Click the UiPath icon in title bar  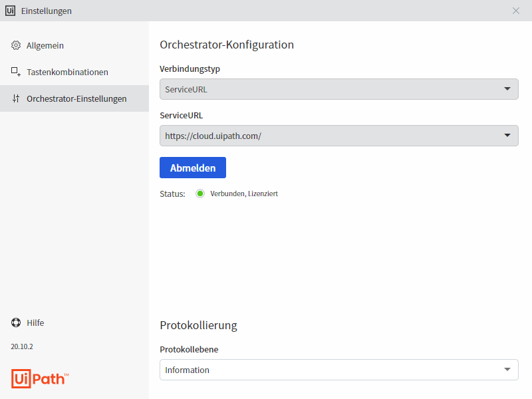coord(11,11)
